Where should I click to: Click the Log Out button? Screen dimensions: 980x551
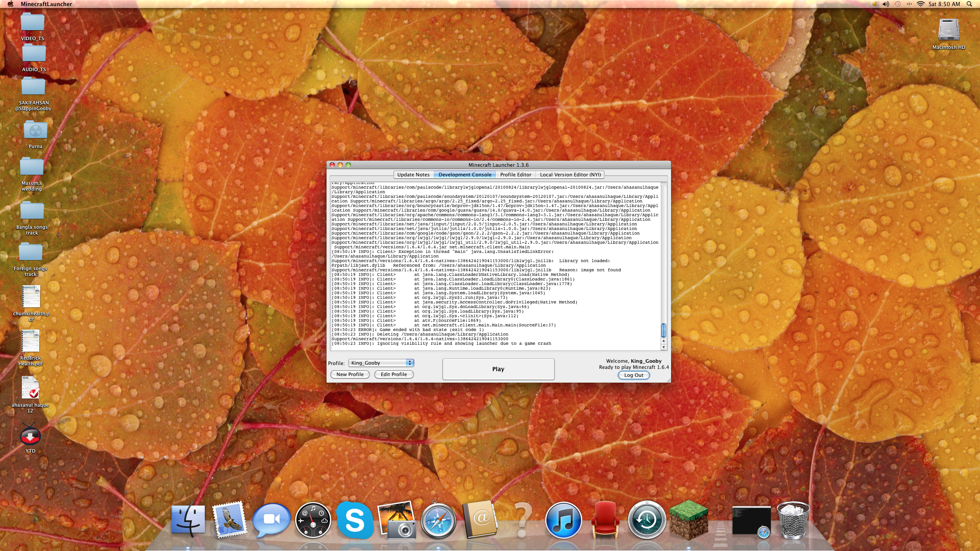click(634, 375)
